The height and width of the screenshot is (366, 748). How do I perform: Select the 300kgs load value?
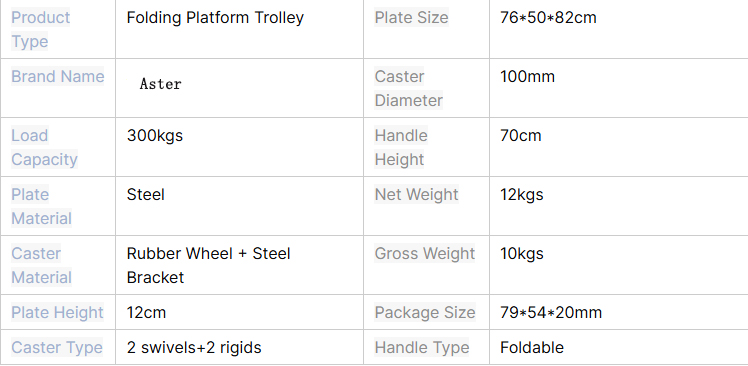coord(155,136)
